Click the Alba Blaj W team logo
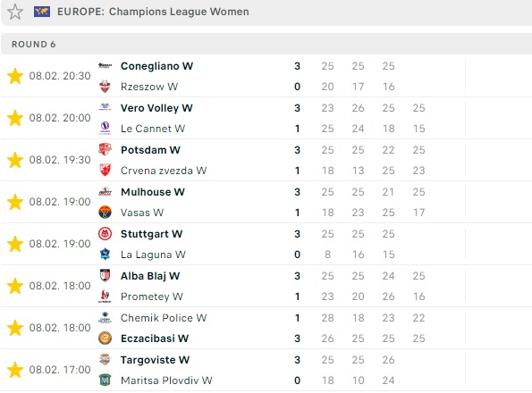 coord(105,276)
